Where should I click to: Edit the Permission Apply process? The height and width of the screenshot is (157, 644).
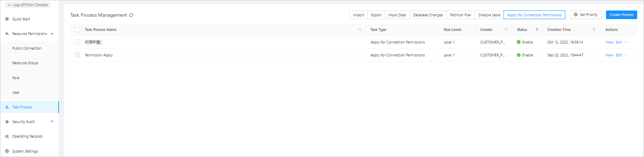(x=619, y=55)
